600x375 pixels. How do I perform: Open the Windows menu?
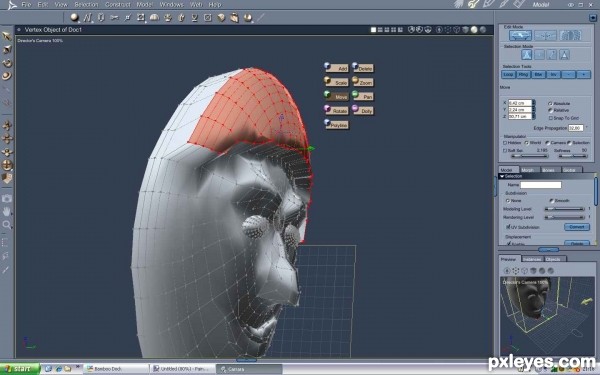tap(171, 5)
